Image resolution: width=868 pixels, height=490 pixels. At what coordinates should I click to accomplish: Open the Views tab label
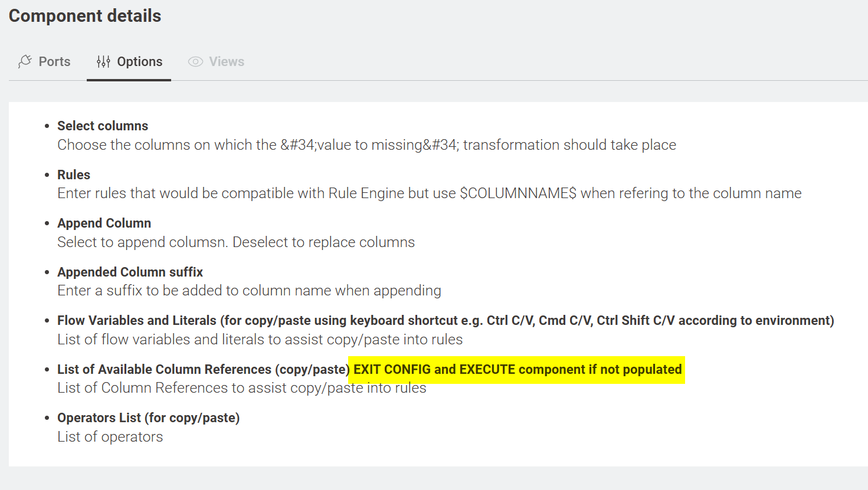[x=226, y=61]
